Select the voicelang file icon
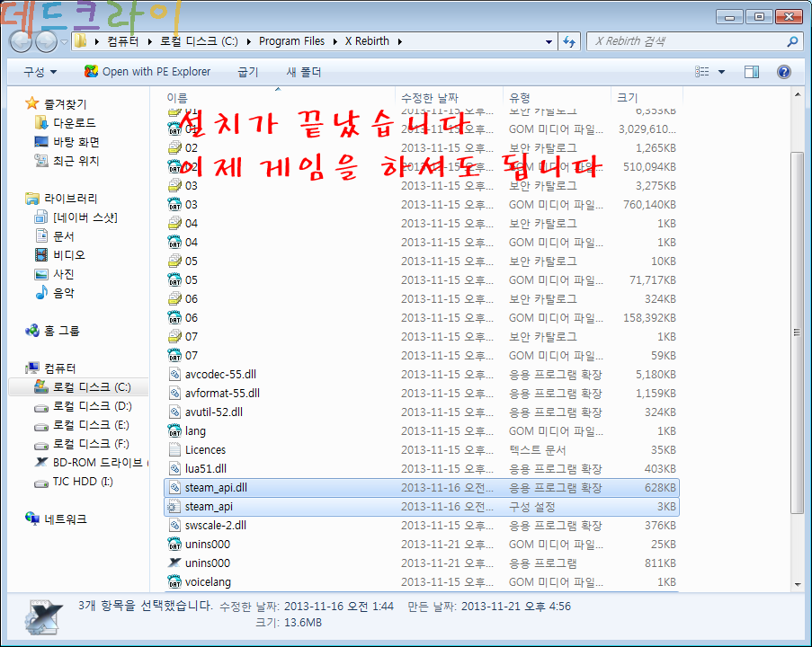Screen dimensions: 812x647 coord(174,581)
